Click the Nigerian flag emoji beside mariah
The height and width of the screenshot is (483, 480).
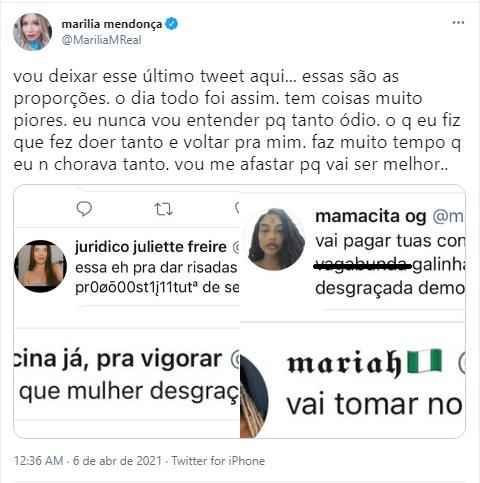point(425,361)
